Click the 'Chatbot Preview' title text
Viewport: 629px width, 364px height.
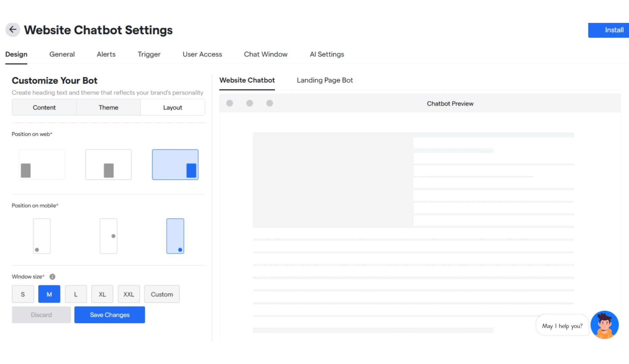tap(450, 103)
